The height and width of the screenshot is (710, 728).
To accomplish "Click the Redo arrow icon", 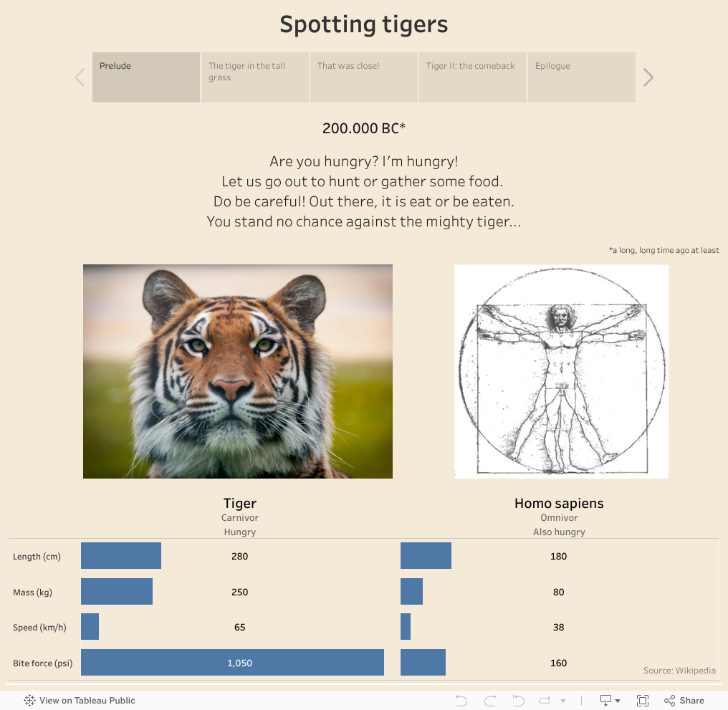I will [x=490, y=700].
